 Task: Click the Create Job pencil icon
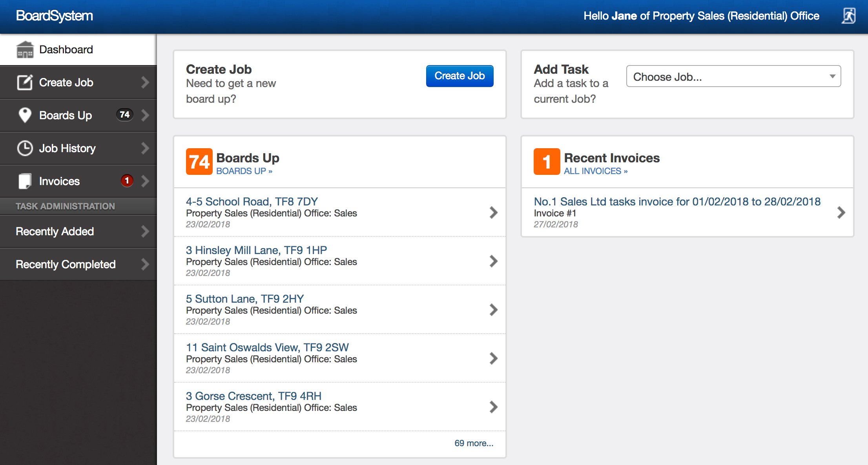pyautogui.click(x=25, y=82)
